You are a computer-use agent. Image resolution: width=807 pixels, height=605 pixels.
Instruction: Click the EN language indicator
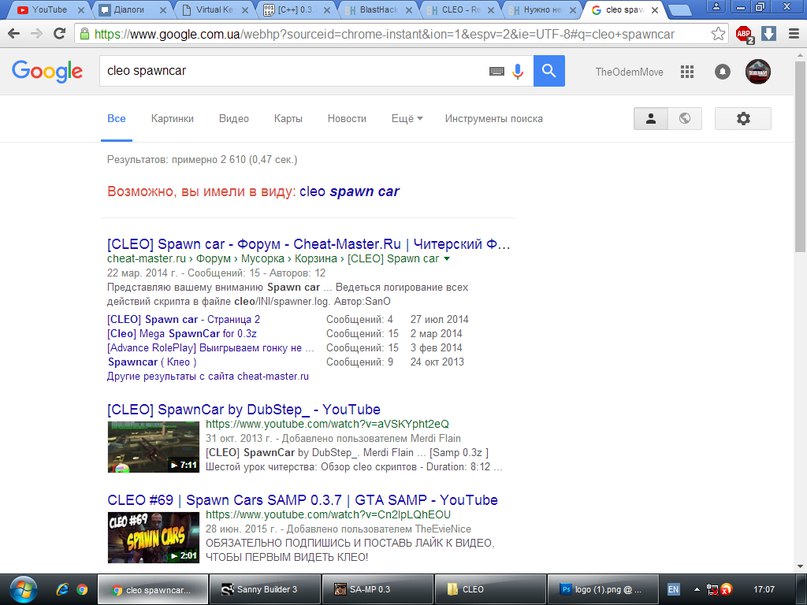click(673, 590)
